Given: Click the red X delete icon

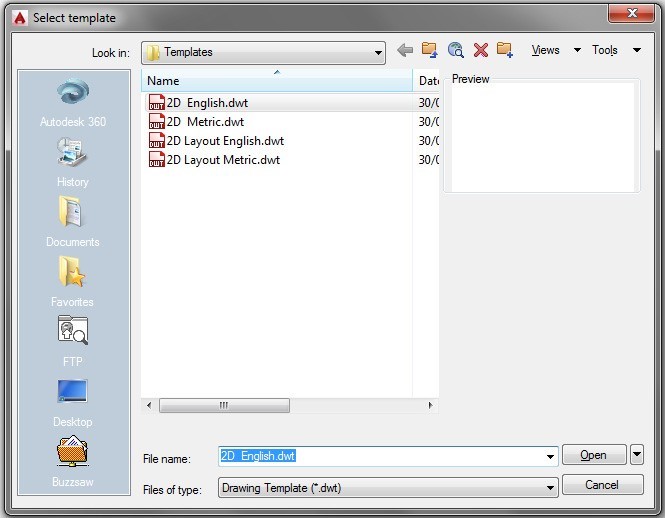Looking at the screenshot, I should tap(481, 51).
